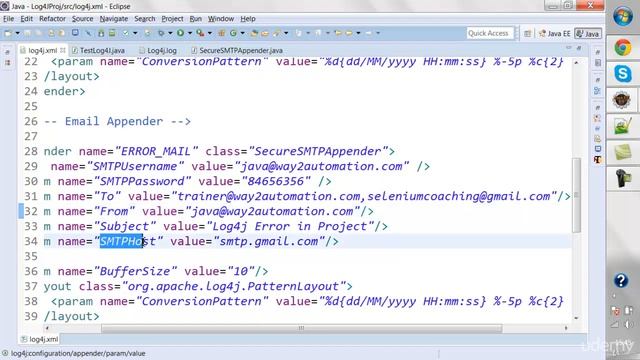Click horizontal scrollbar right arrow

(566, 328)
